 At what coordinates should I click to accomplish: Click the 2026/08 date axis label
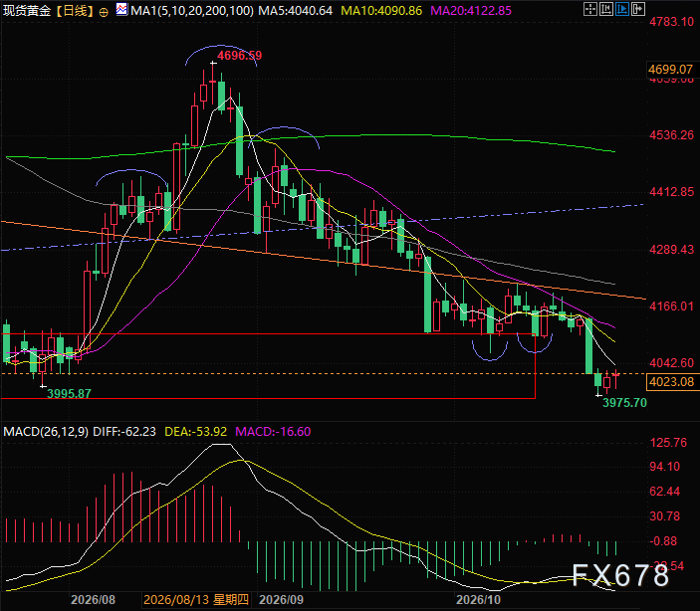click(93, 599)
